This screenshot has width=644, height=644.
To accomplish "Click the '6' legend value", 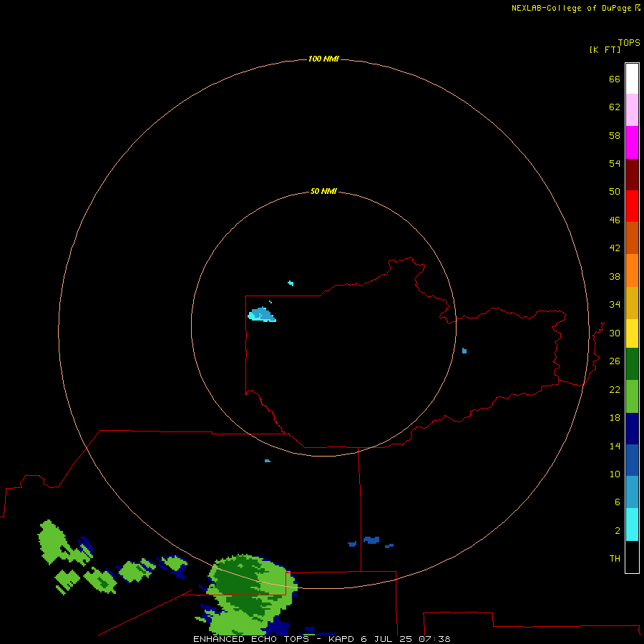I will tap(617, 502).
